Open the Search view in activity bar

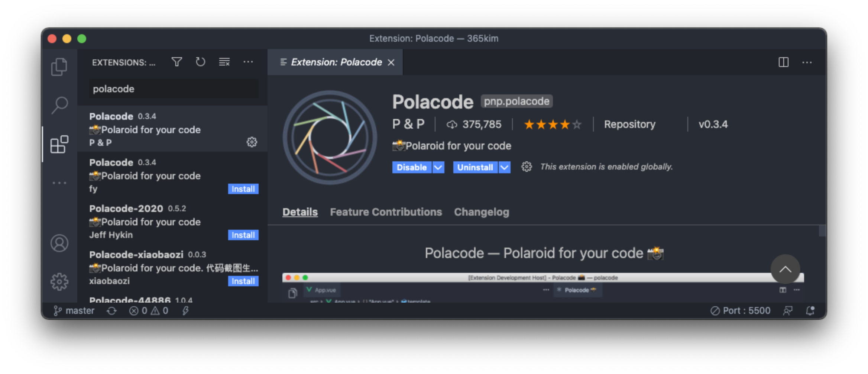pos(59,105)
